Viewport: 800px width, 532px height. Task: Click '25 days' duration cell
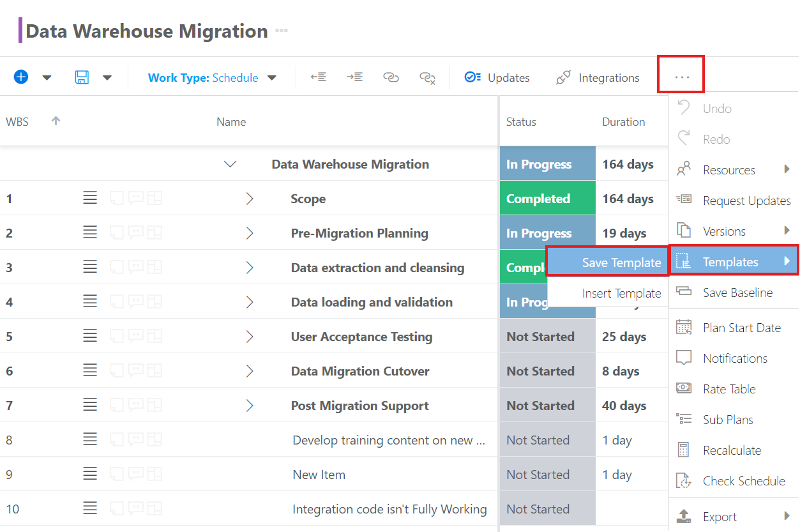click(x=624, y=337)
